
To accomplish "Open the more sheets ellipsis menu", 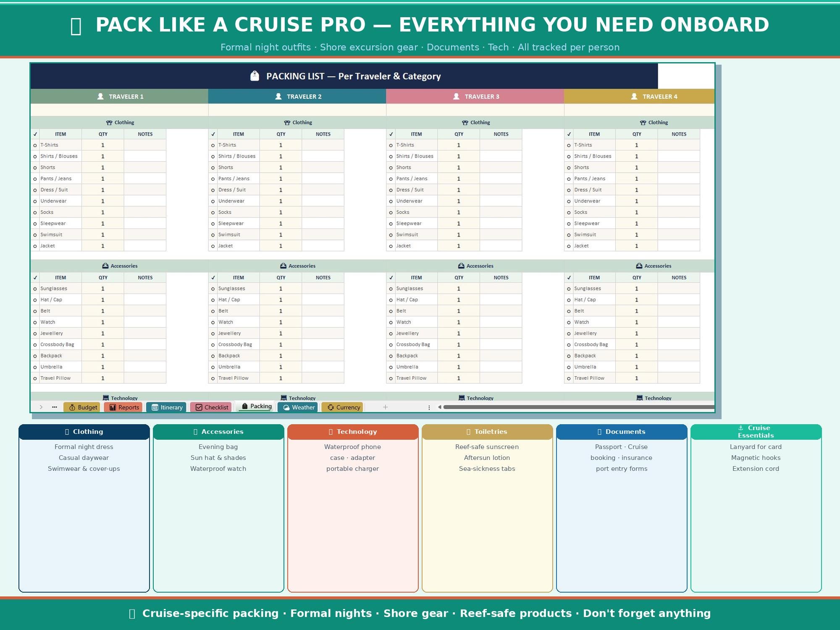I will [x=54, y=407].
